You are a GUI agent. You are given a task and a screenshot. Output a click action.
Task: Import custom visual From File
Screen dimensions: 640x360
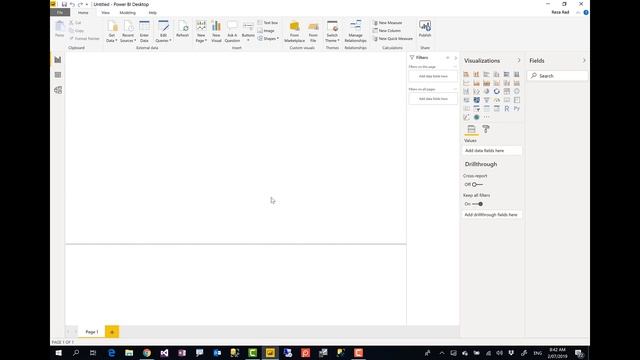click(x=313, y=31)
